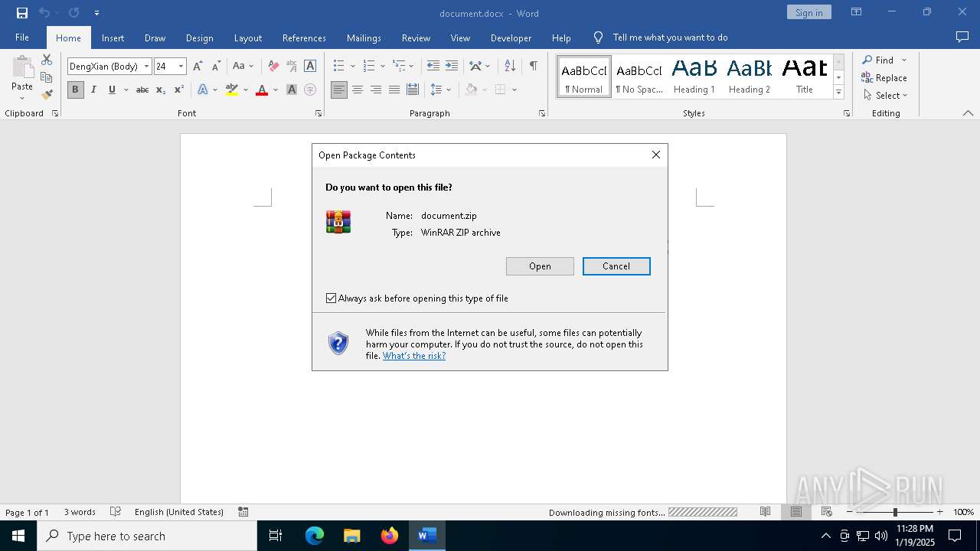Click the Word taskbar icon
This screenshot has height=551, width=980.
[x=427, y=536]
